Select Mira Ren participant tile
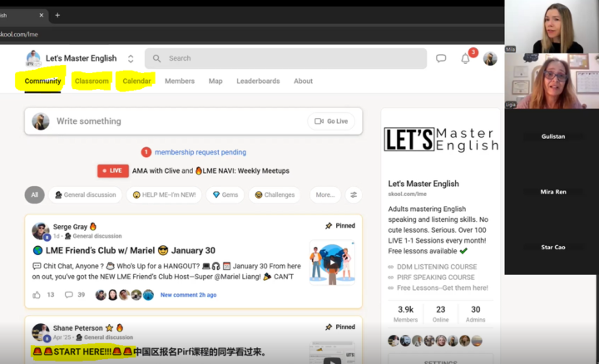Image resolution: width=599 pixels, height=364 pixels. 552,191
